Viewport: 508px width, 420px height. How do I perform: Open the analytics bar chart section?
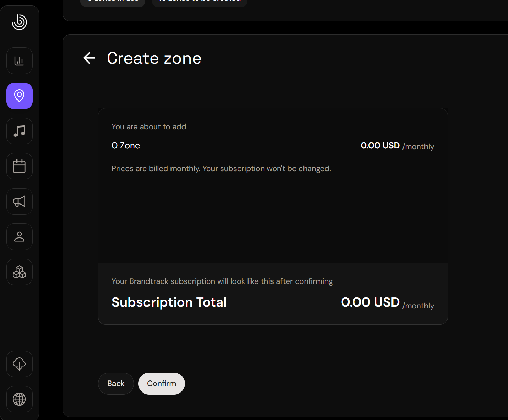(19, 61)
